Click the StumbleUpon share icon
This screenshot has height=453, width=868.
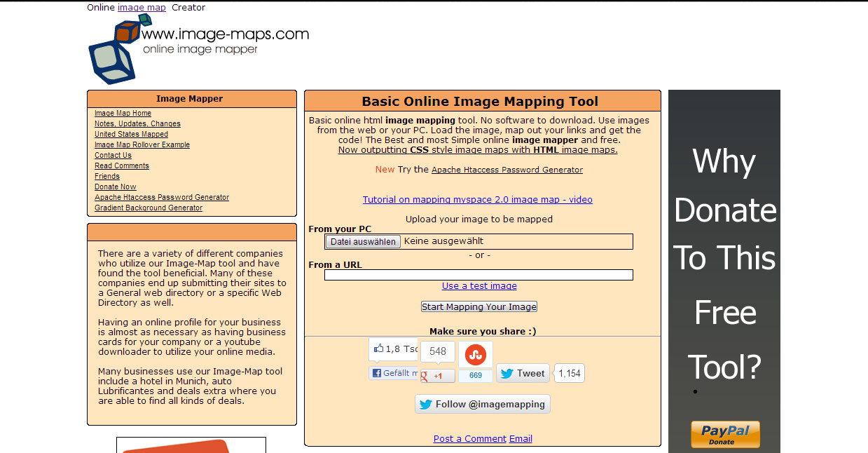476,355
